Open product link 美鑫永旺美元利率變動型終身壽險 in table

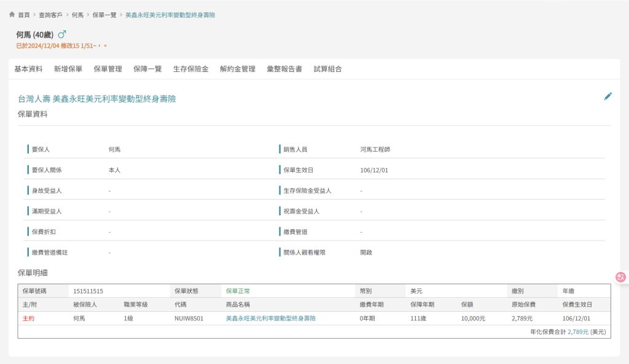270,319
